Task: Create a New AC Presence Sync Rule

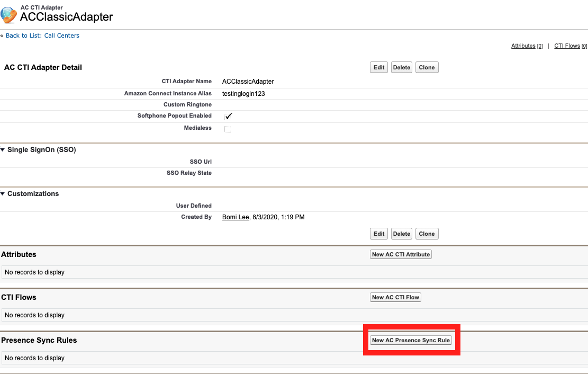Action: (411, 340)
